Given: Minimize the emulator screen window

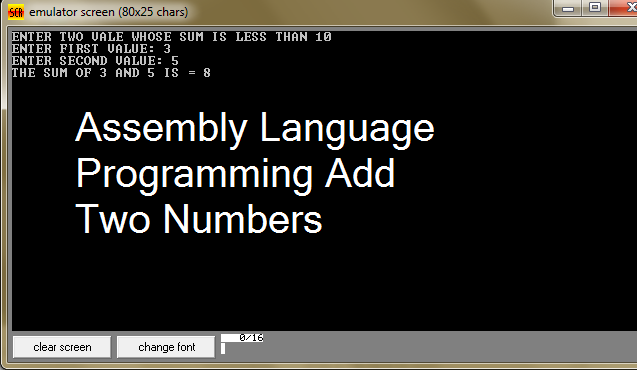Looking at the screenshot, I should pyautogui.click(x=568, y=8).
